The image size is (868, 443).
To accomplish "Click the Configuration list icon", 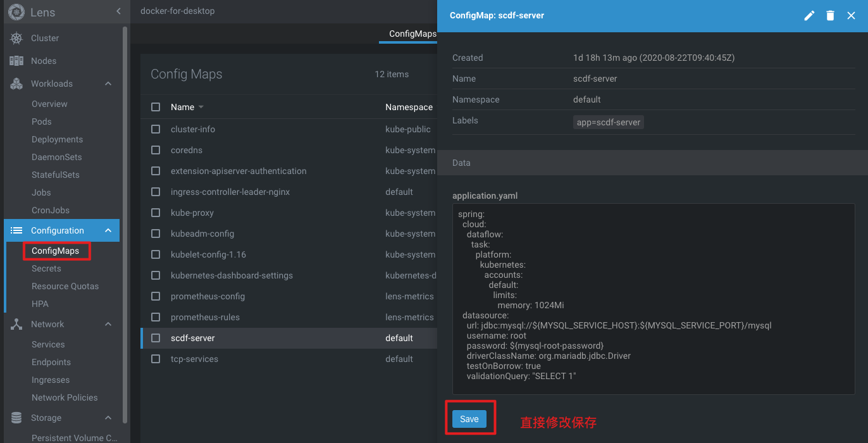I will tap(16, 230).
